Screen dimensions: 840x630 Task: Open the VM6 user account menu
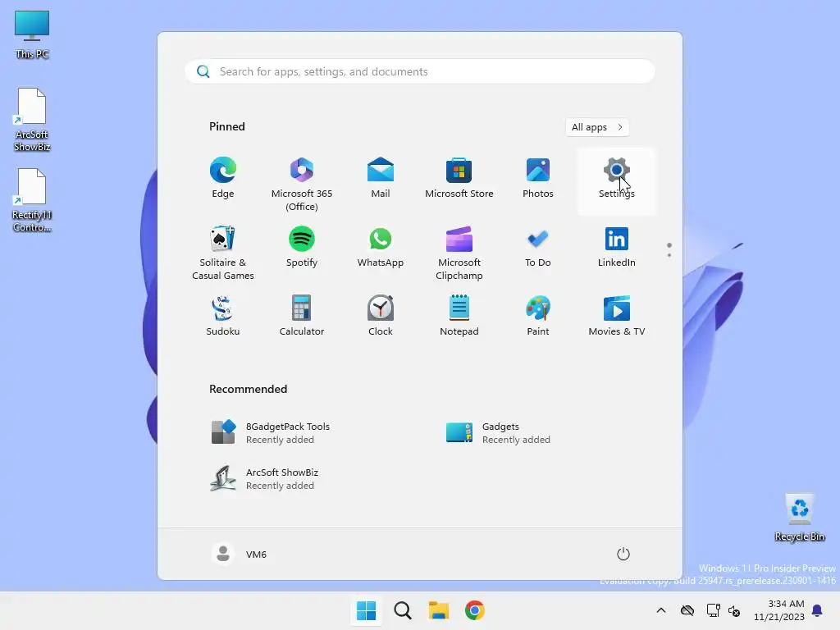click(x=240, y=554)
